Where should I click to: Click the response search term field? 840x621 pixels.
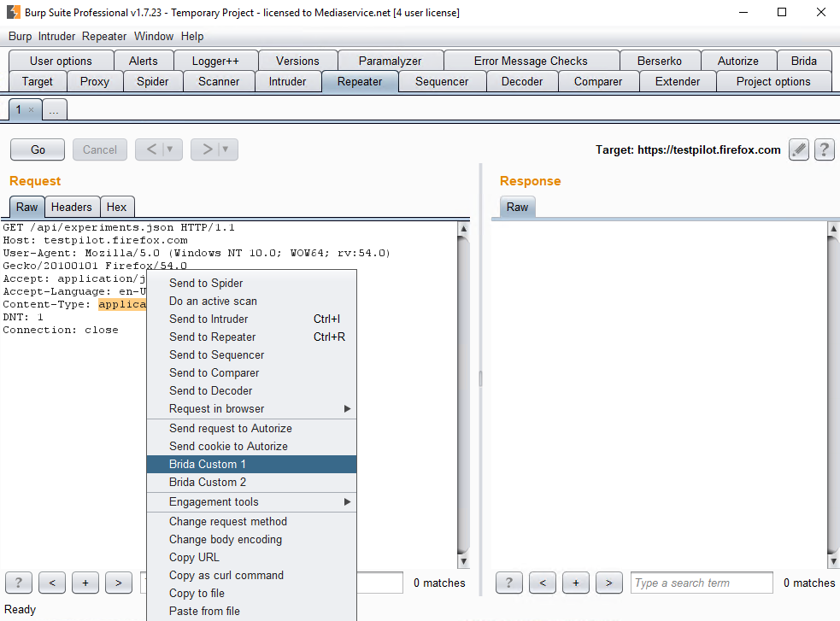pos(701,583)
